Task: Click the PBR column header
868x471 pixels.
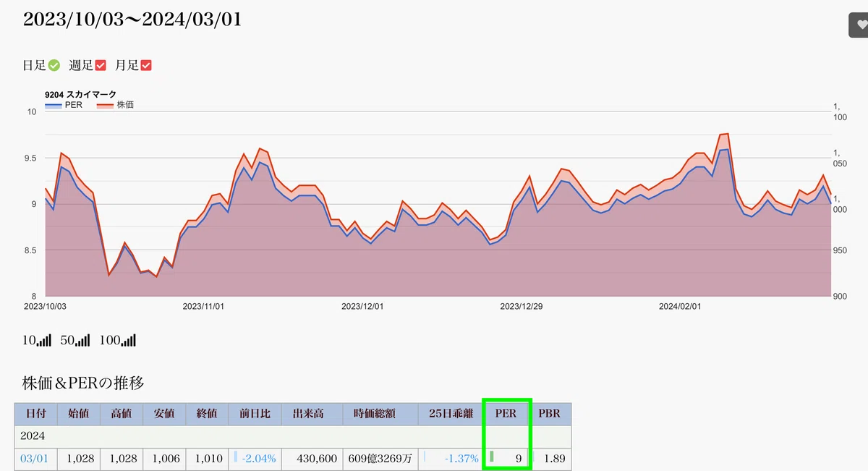Action: point(550,414)
